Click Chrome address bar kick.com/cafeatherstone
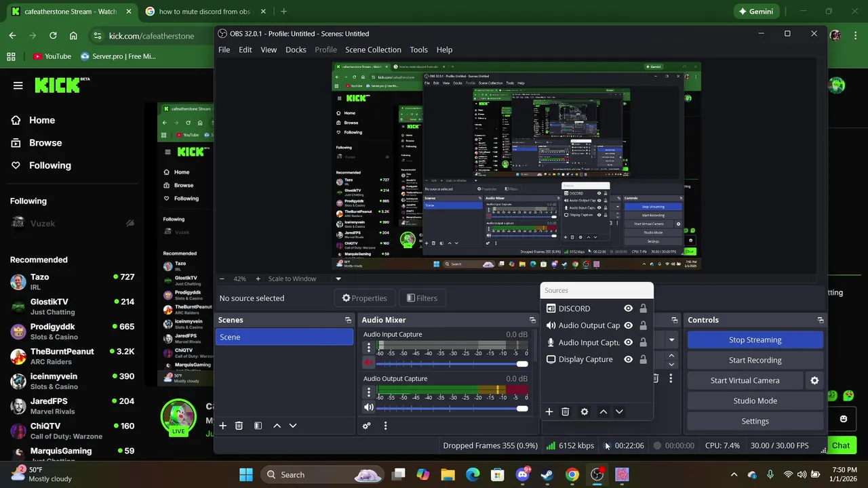868x488 pixels. pyautogui.click(x=151, y=36)
